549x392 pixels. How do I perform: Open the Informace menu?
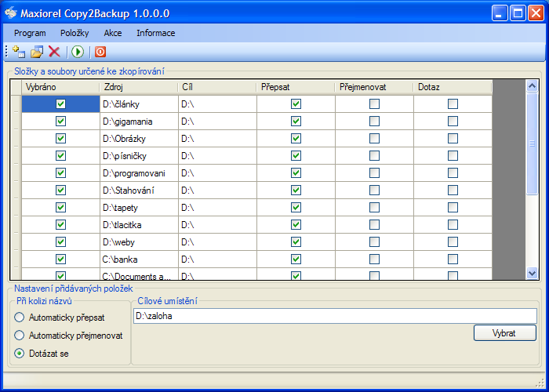[156, 33]
